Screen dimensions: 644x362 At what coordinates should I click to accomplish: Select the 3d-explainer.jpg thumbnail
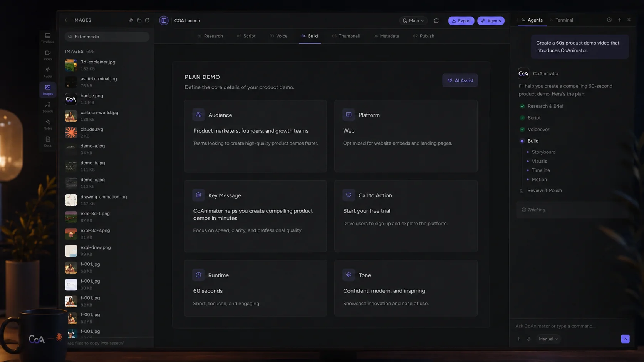71,65
